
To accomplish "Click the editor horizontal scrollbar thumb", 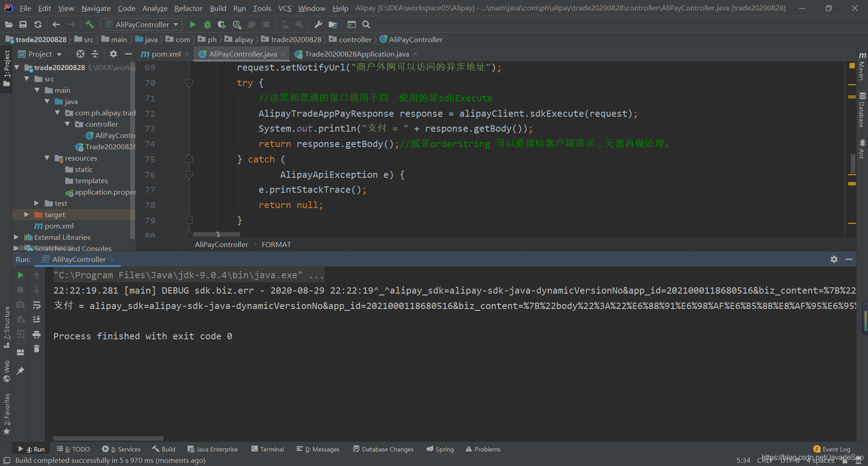I will (x=217, y=234).
